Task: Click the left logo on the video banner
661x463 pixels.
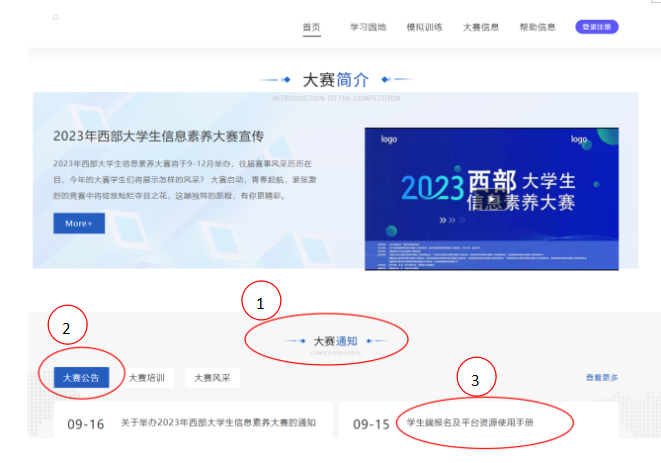Action: point(388,140)
